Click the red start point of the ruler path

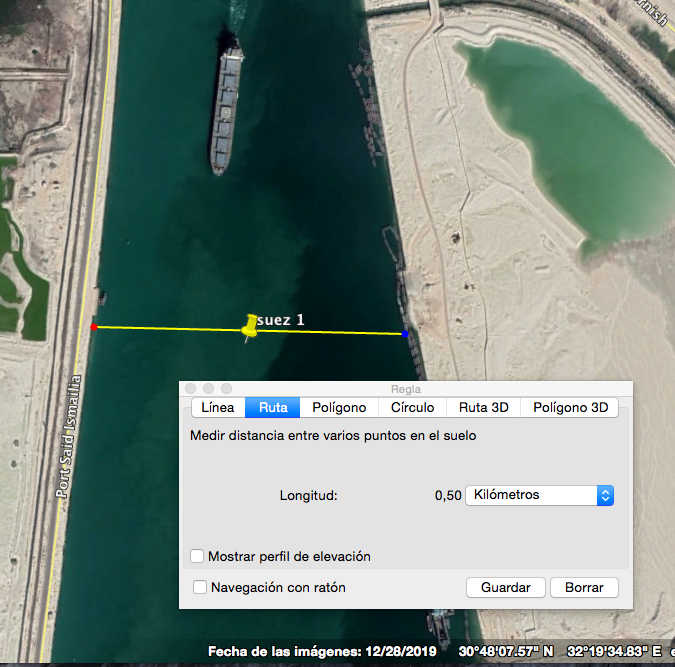click(x=94, y=326)
